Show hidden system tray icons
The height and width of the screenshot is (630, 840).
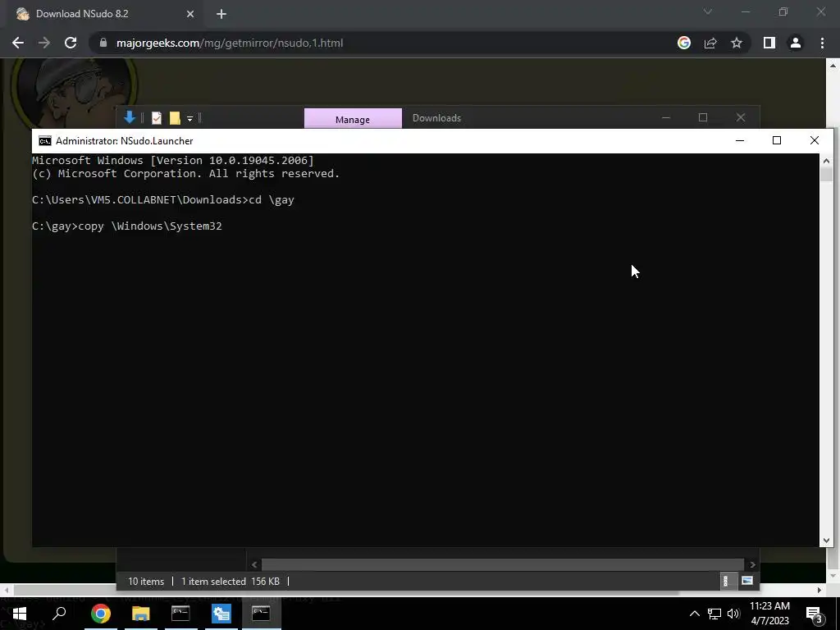694,614
